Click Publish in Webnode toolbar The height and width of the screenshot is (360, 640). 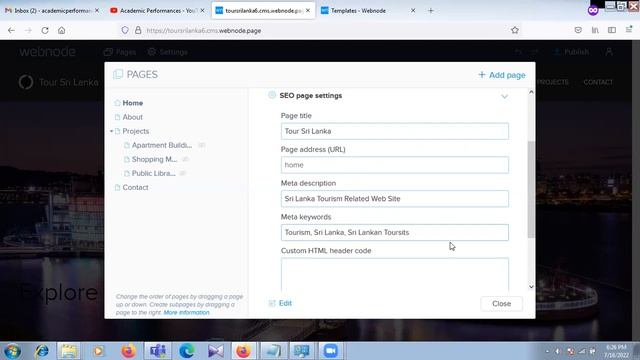[571, 52]
